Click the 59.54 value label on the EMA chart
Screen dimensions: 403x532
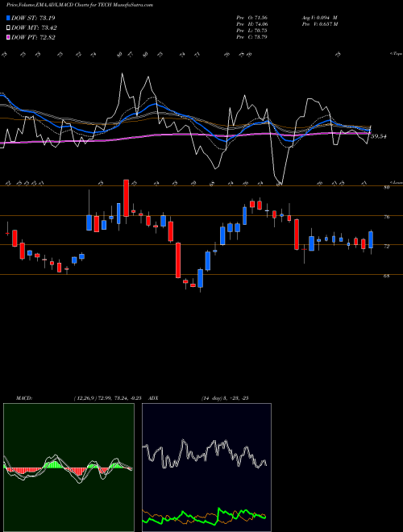pyautogui.click(x=379, y=136)
